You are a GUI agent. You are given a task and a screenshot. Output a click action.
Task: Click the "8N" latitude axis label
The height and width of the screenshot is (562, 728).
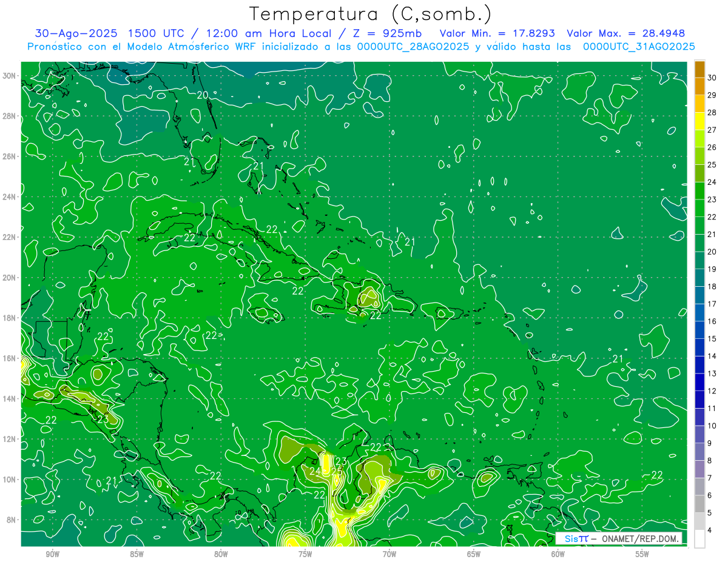(12, 520)
